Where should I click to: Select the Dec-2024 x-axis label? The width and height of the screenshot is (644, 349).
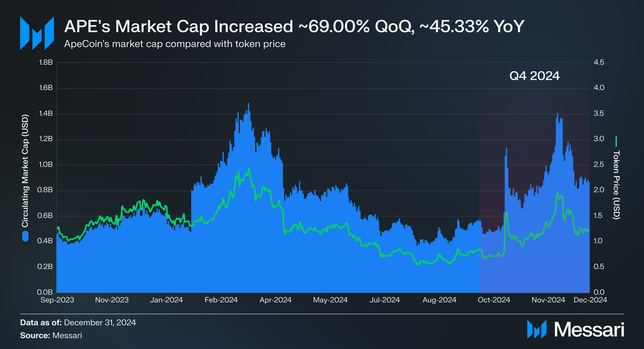point(590,300)
